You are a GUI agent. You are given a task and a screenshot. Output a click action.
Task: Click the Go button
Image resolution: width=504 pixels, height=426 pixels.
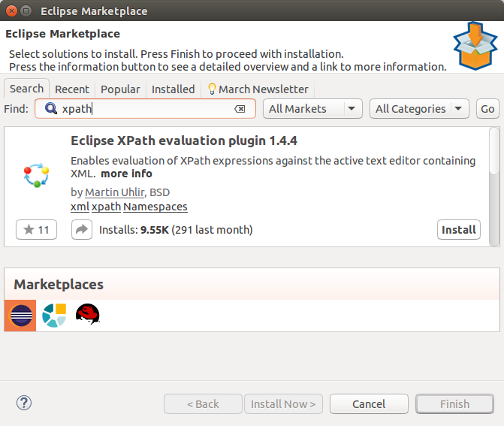(x=487, y=109)
